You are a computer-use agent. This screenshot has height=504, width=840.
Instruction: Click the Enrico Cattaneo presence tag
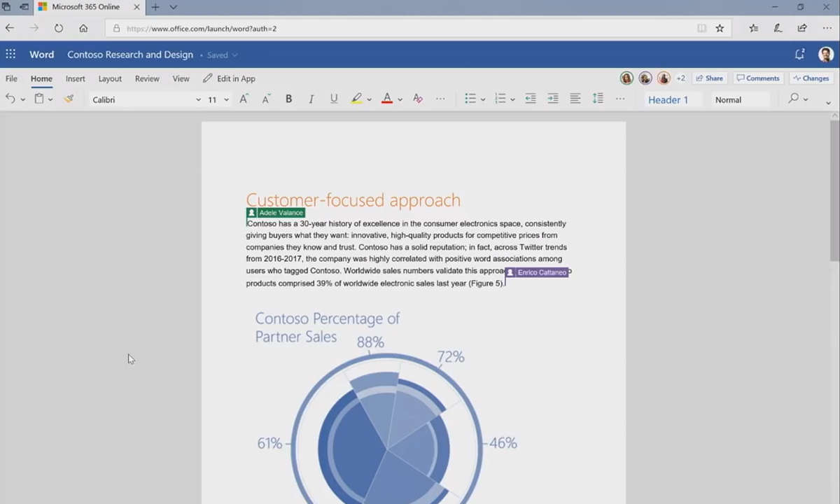537,272
